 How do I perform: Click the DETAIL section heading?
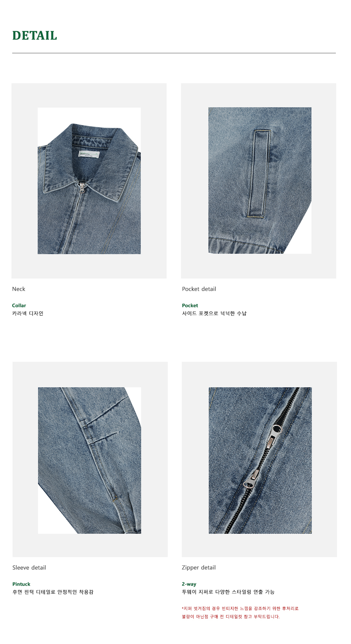click(35, 36)
